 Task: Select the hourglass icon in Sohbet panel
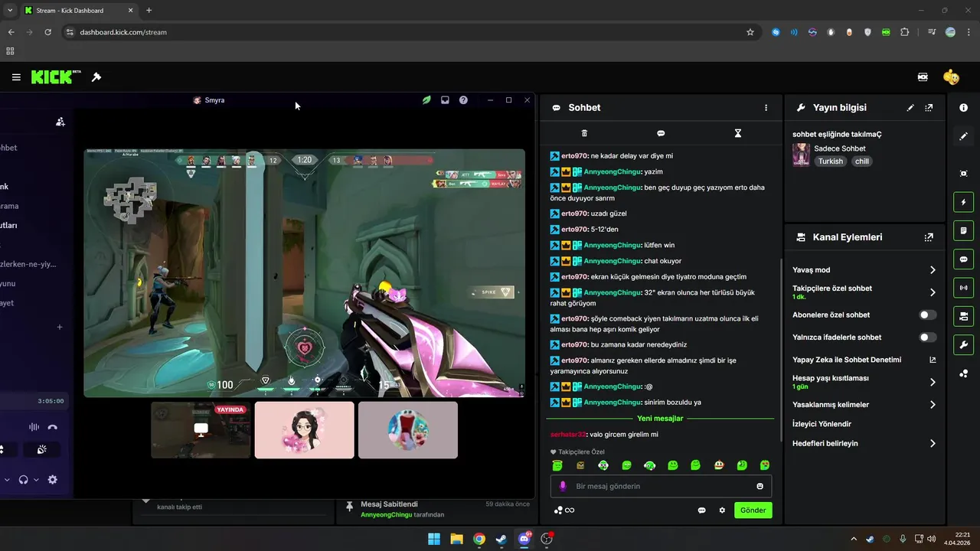738,133
